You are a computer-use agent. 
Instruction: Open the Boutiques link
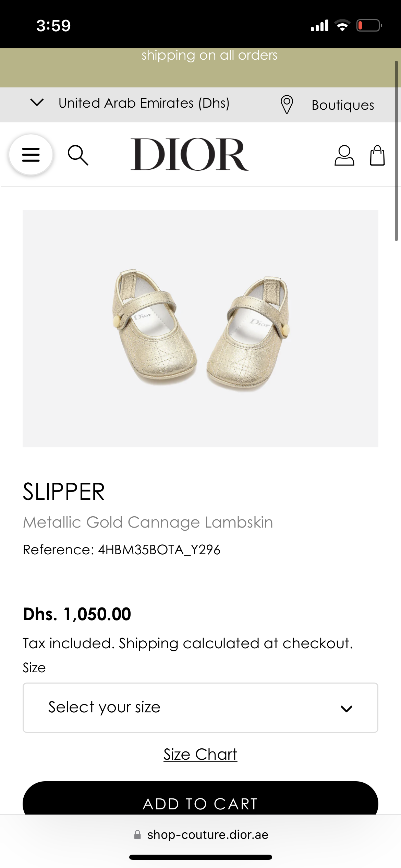tap(343, 105)
